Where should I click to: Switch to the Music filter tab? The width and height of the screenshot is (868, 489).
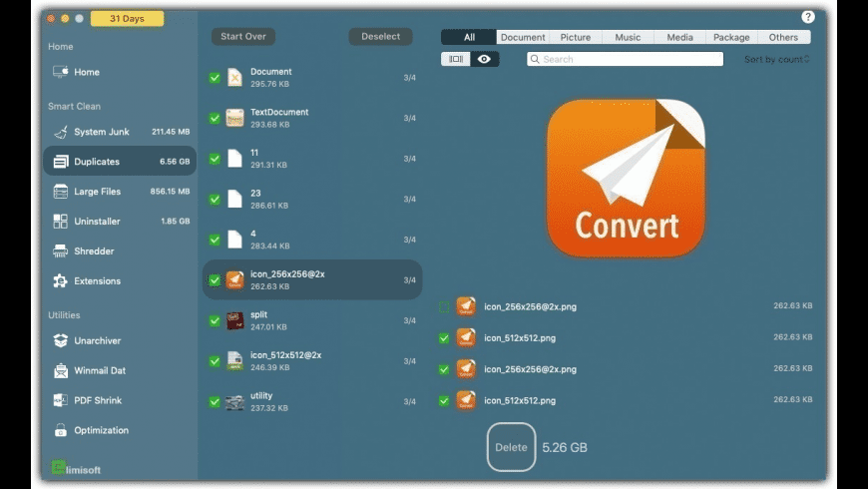pyautogui.click(x=628, y=37)
